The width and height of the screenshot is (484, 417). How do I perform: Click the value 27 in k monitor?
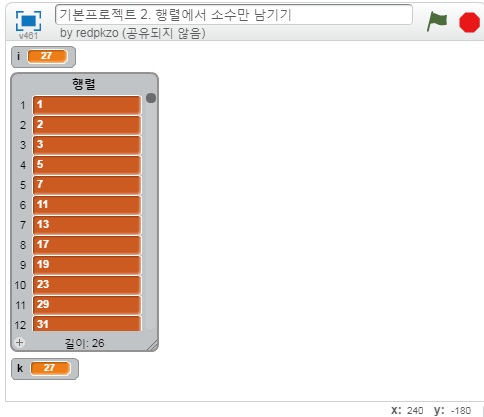point(50,368)
